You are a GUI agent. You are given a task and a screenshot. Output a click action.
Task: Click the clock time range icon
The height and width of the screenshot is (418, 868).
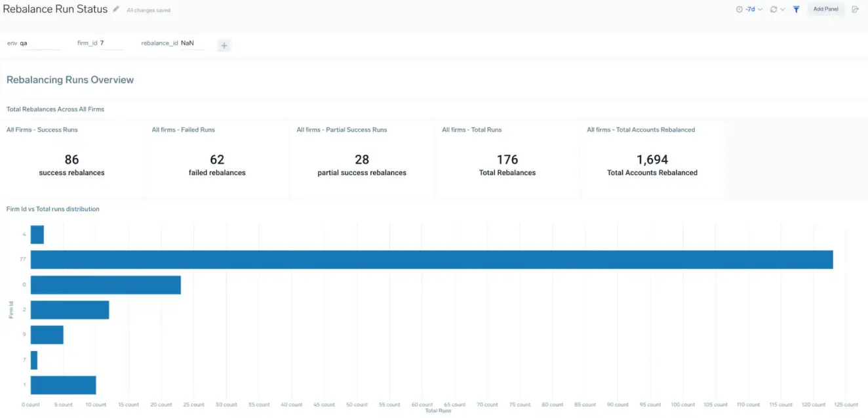(x=740, y=9)
